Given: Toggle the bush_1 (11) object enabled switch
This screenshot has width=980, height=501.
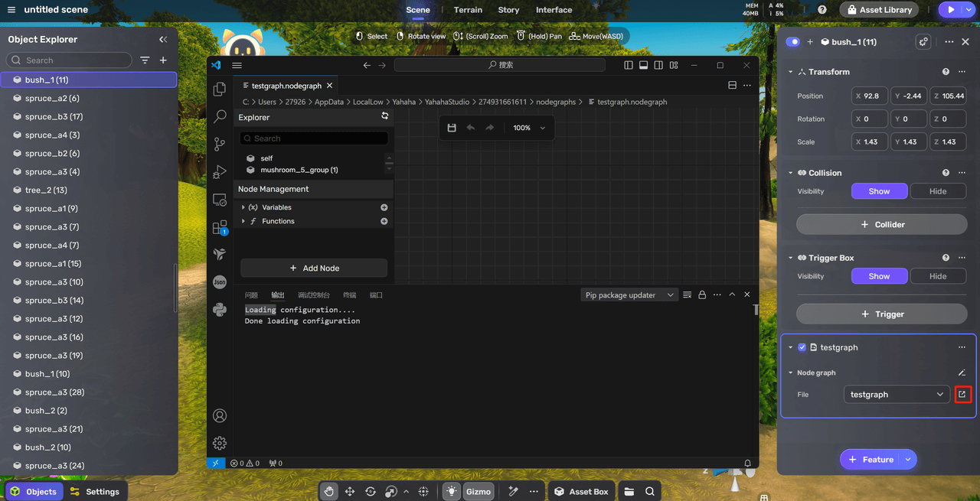Looking at the screenshot, I should [x=792, y=42].
